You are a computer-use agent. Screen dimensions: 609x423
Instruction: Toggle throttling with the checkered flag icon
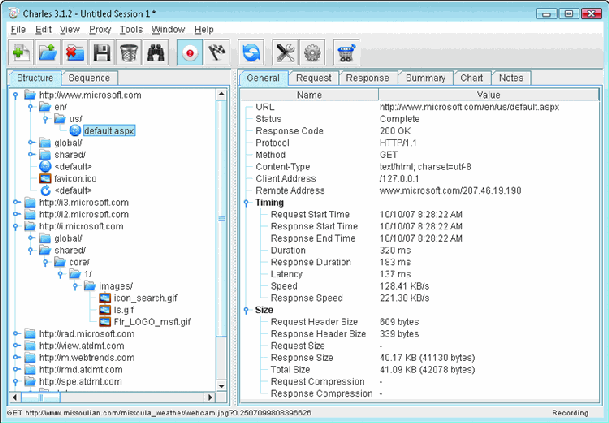pyautogui.click(x=217, y=52)
